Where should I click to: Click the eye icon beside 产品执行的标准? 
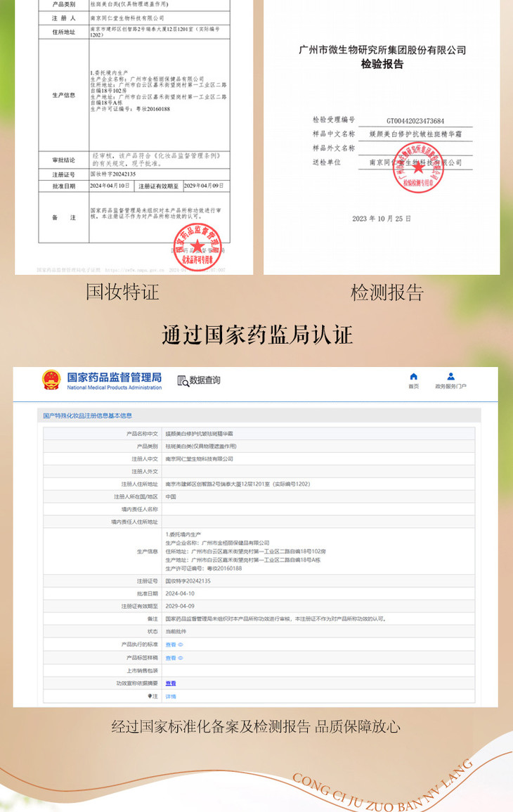[x=180, y=645]
